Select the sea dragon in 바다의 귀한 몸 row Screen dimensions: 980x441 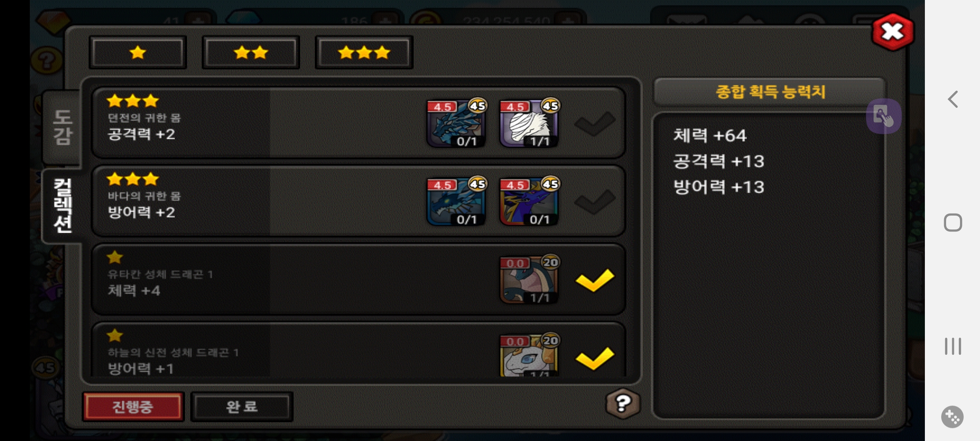pyautogui.click(x=456, y=201)
